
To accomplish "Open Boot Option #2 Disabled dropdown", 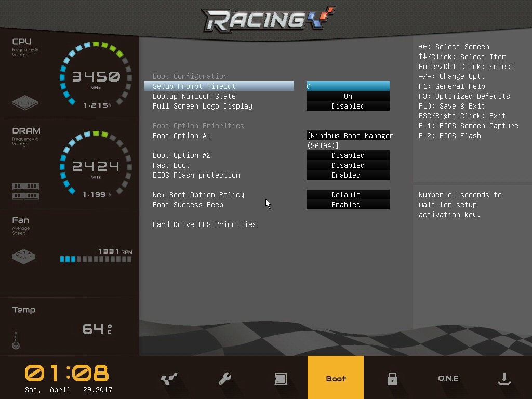I will click(x=348, y=155).
